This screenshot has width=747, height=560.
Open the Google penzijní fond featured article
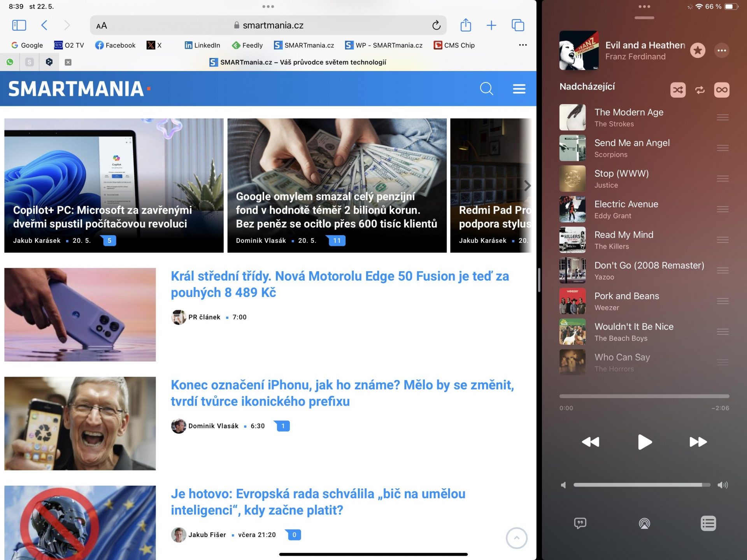337,185
